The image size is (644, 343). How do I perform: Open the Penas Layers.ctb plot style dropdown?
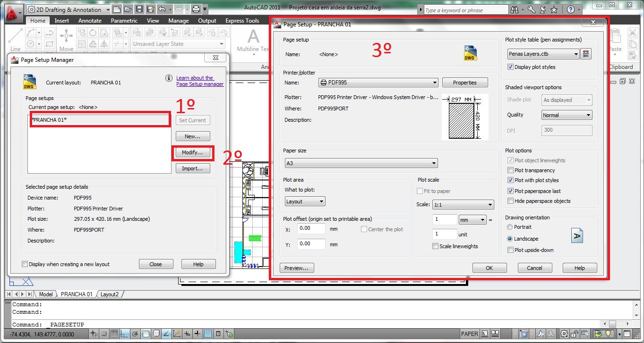(x=577, y=54)
